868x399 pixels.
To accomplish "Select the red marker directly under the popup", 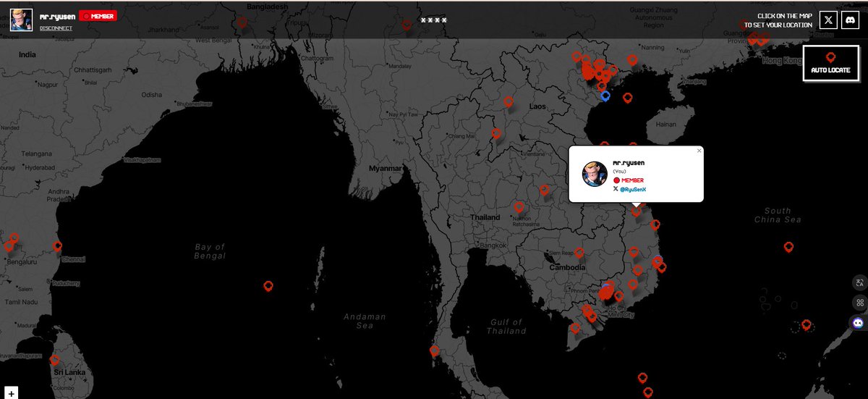I will [636, 211].
